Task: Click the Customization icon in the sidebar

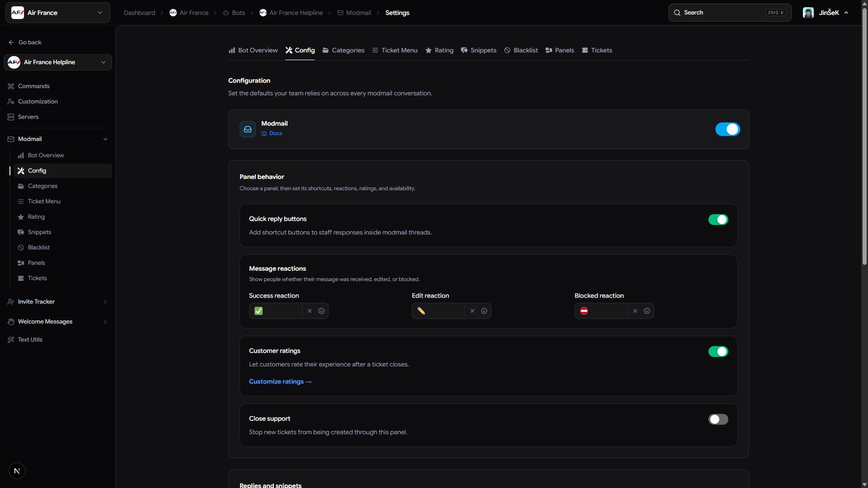Action: [x=11, y=102]
